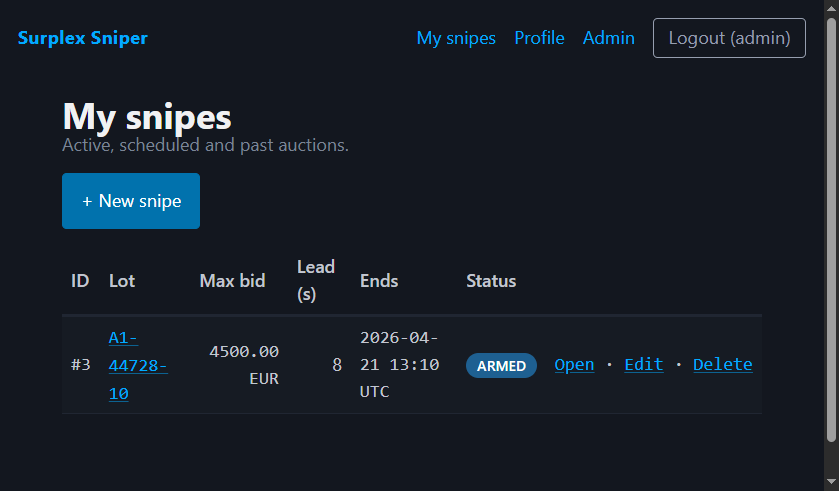Screen dimensions: 839x491
Task: Click the ID column header
Action: (x=80, y=281)
